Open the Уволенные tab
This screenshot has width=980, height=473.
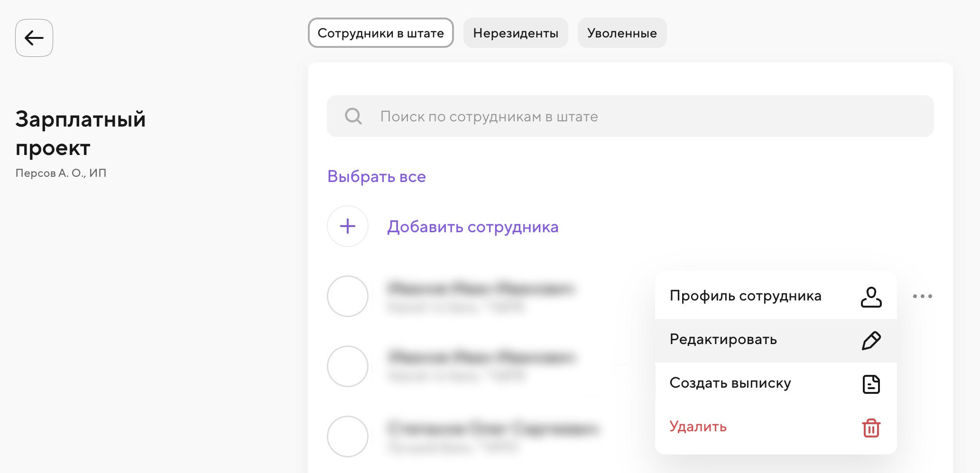(x=622, y=33)
